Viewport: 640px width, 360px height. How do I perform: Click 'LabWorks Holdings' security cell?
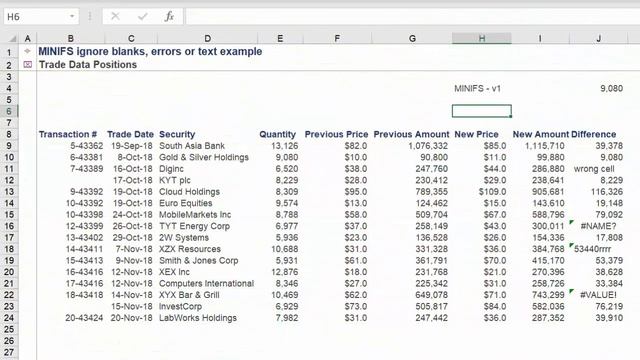pyautogui.click(x=198, y=318)
